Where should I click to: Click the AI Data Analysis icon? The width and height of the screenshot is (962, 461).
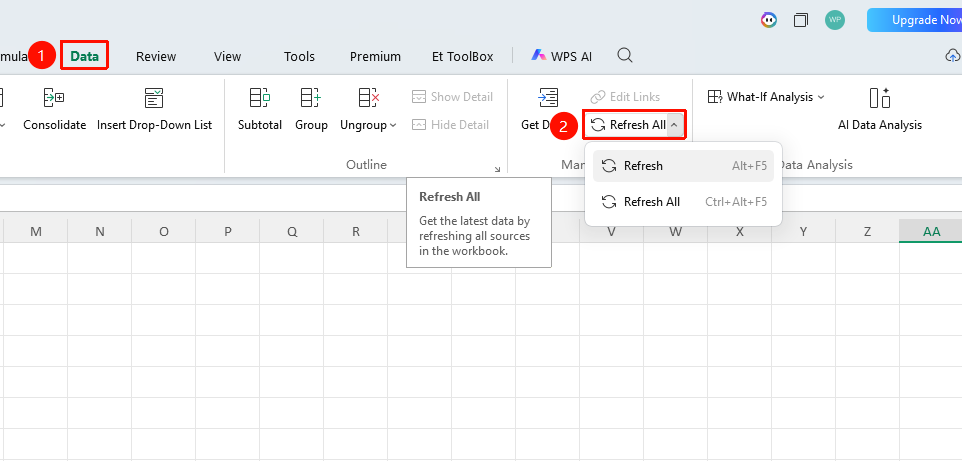coord(880,97)
